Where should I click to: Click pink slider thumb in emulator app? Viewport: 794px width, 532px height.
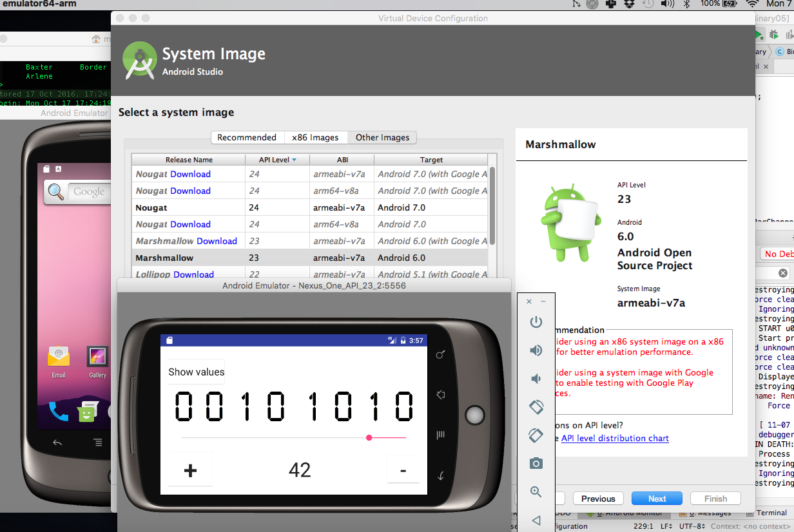tap(369, 438)
